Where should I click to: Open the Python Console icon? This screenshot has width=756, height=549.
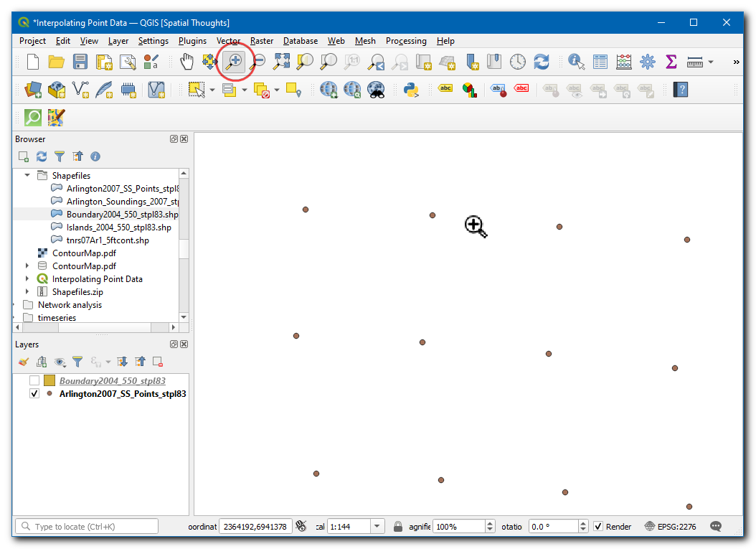click(411, 90)
